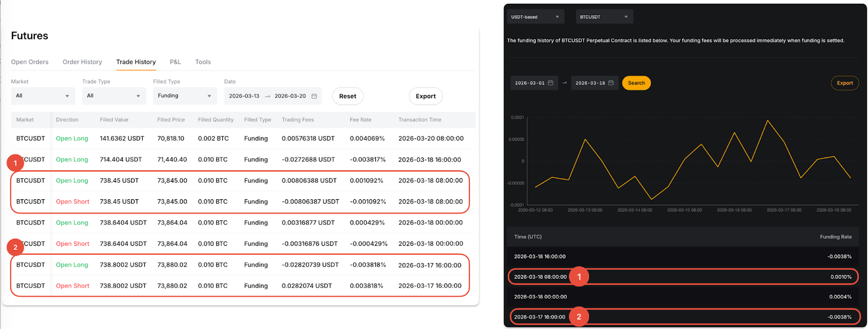The width and height of the screenshot is (868, 329).
Task: Click red annotation badge 1 beside trade table
Action: tap(15, 163)
